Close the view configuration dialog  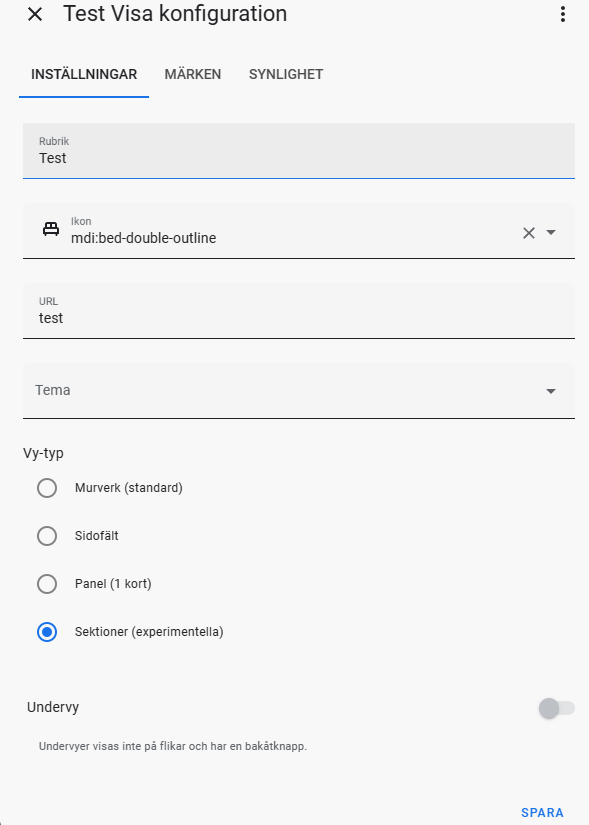35,14
